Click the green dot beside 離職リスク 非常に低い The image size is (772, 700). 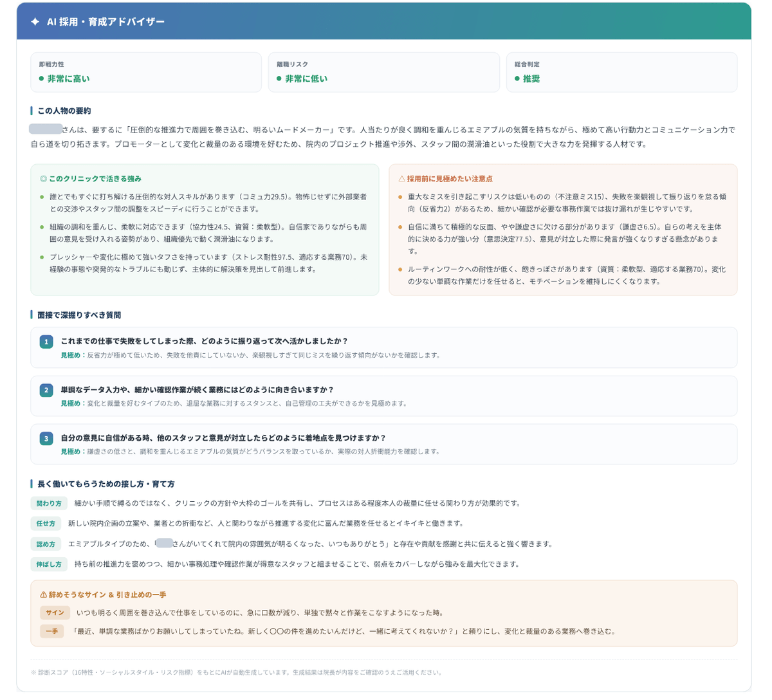pyautogui.click(x=279, y=78)
